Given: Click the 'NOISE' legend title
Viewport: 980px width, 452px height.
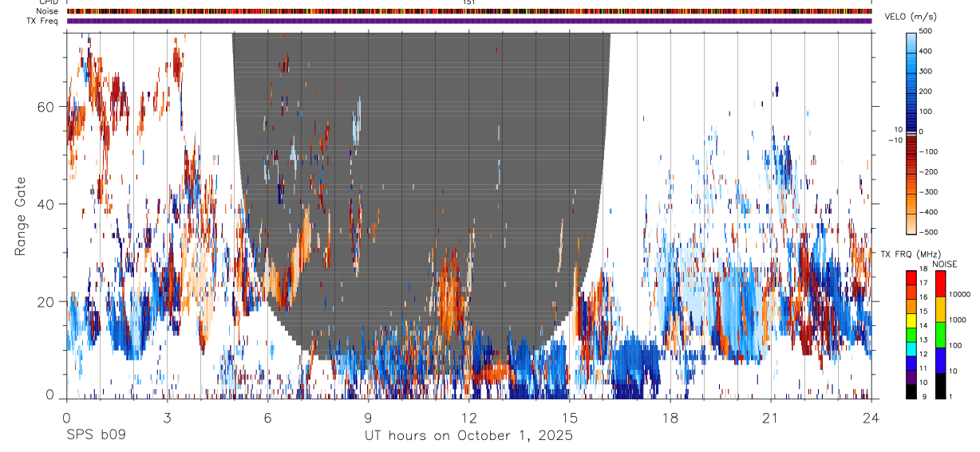Looking at the screenshot, I should pos(945,263).
